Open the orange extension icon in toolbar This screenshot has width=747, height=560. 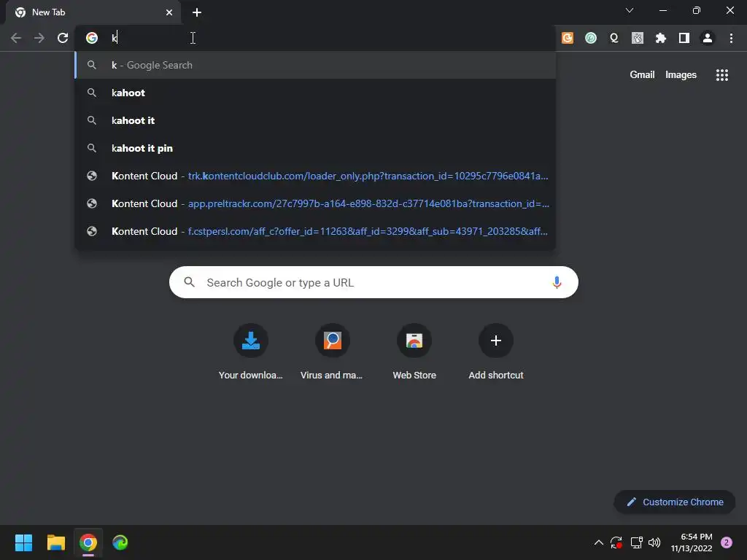(x=568, y=38)
